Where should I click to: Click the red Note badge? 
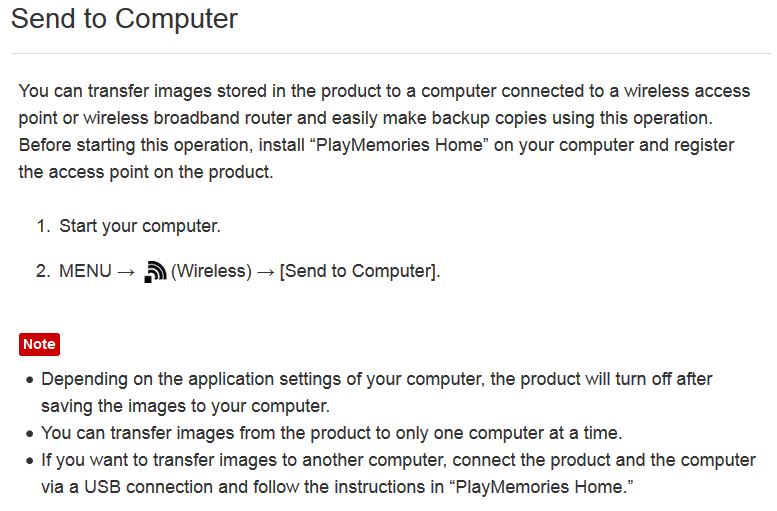[39, 344]
